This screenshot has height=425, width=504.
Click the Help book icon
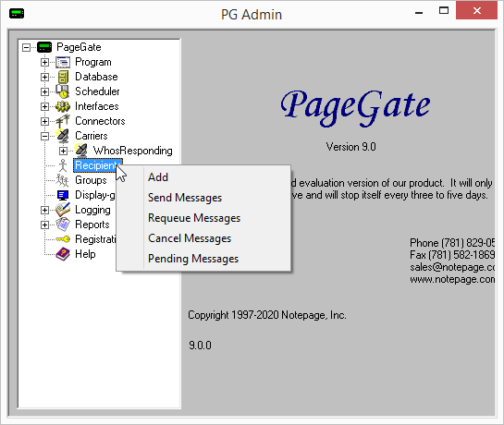click(63, 254)
